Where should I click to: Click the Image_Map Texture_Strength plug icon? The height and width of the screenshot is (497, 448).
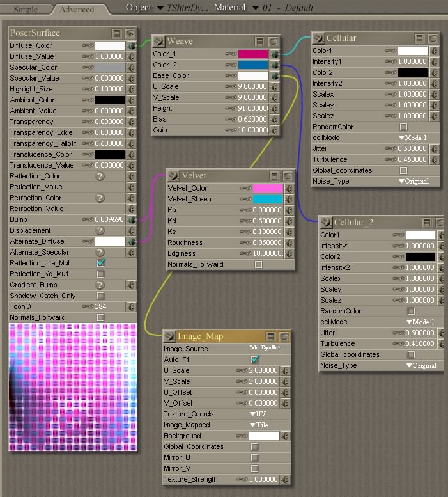[285, 480]
